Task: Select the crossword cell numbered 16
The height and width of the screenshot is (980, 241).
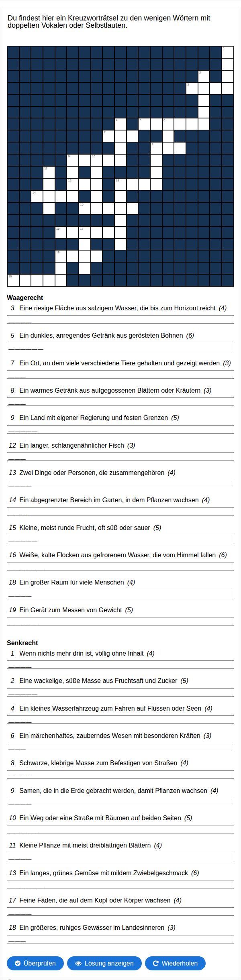Action: click(61, 232)
